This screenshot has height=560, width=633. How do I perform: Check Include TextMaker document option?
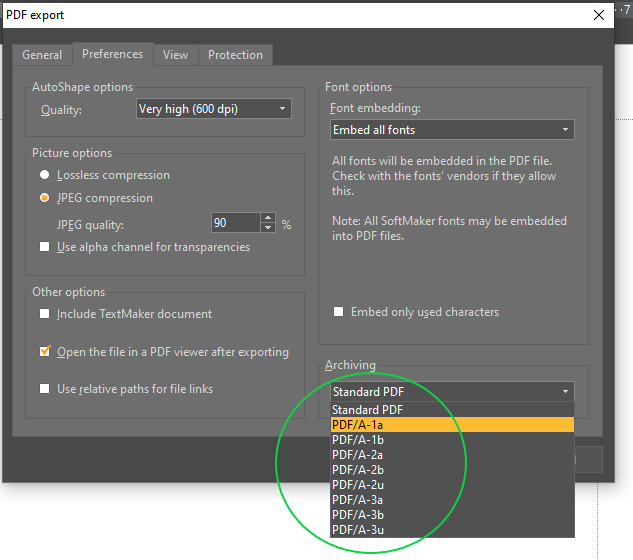click(44, 314)
